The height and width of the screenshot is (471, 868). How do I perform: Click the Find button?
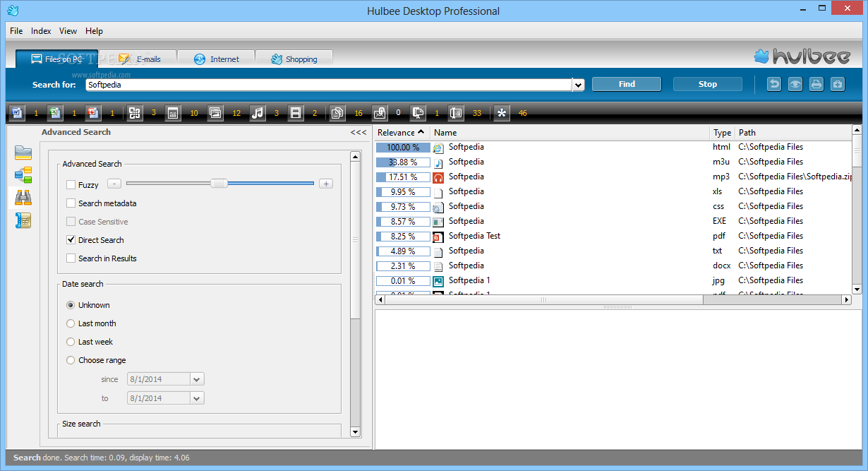click(627, 84)
